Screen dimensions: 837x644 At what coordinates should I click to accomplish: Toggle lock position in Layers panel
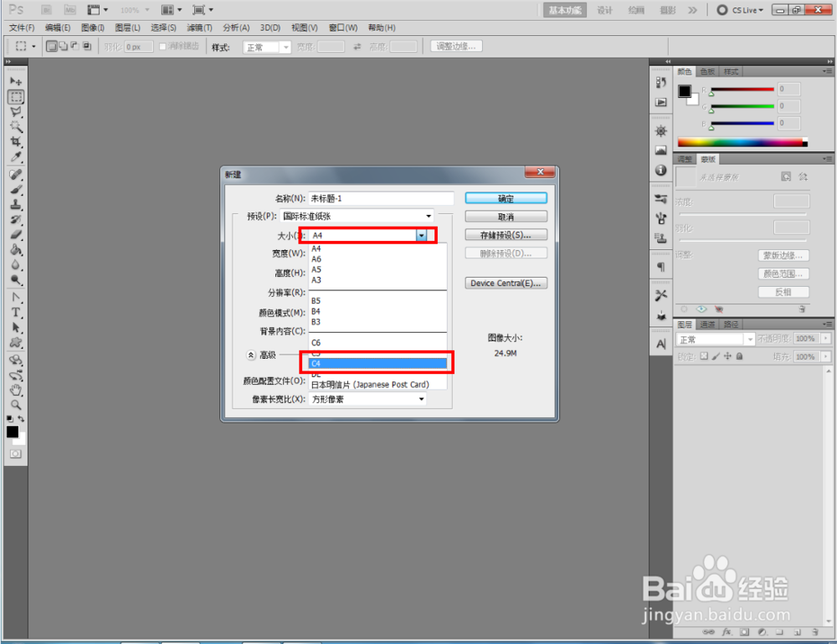pos(727,356)
